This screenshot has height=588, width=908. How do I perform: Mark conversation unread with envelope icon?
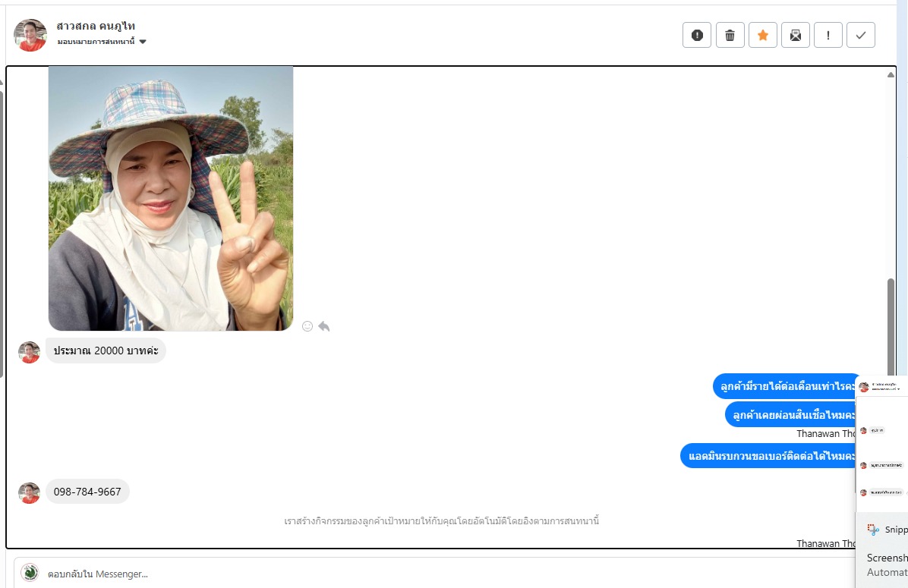795,35
